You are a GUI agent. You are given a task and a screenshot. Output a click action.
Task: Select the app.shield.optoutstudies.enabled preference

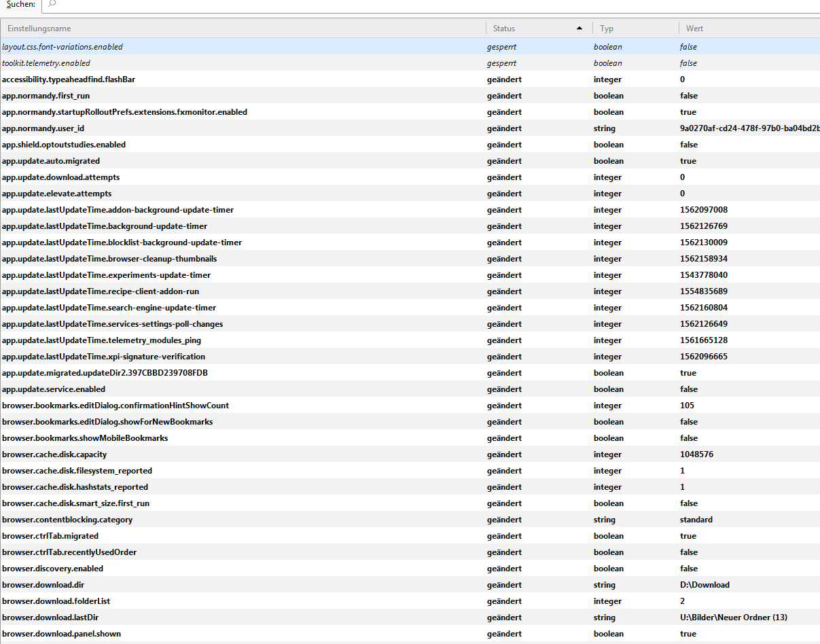click(64, 145)
